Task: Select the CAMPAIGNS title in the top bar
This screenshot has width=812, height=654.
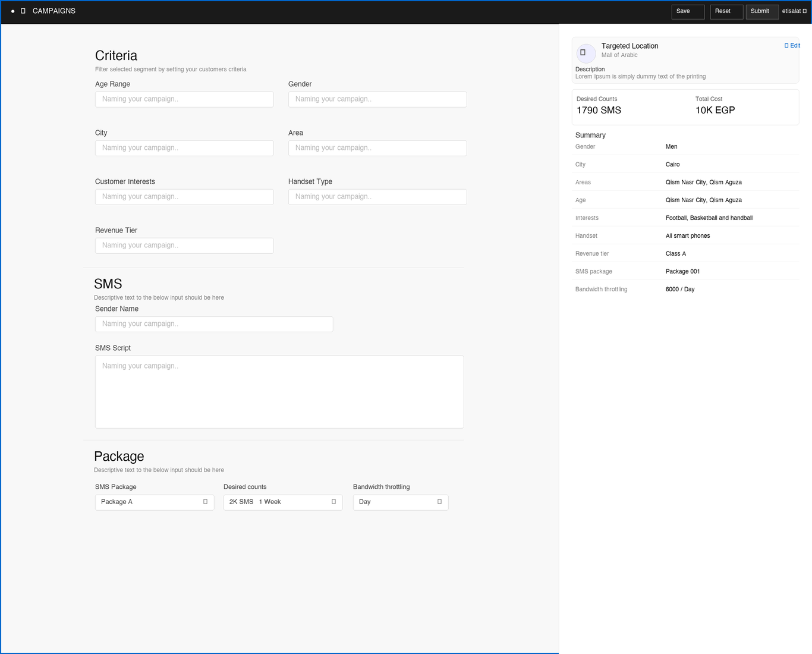Action: tap(53, 11)
